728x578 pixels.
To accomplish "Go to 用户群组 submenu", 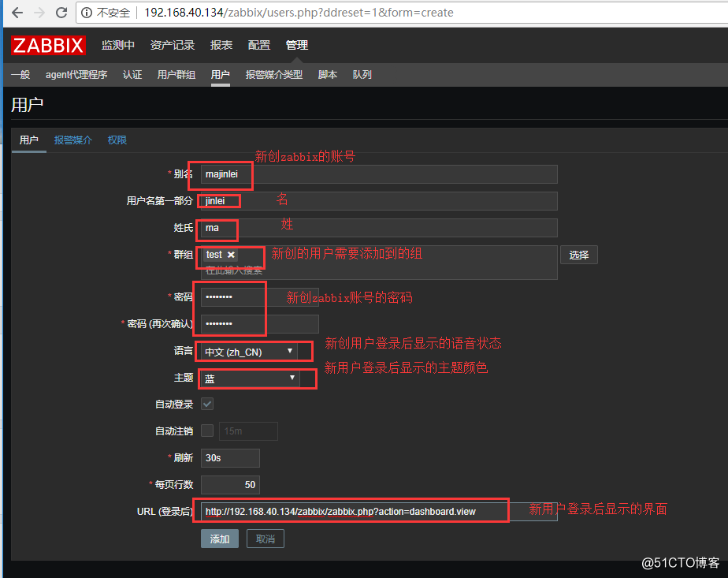I will tap(176, 74).
